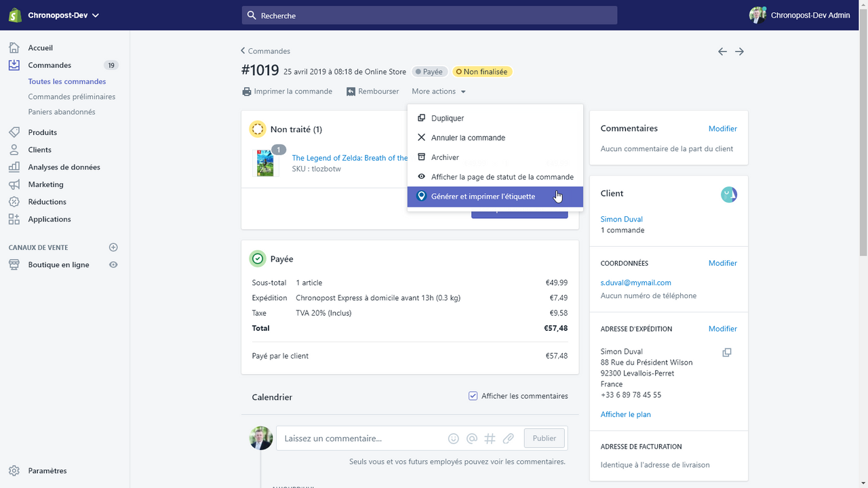Modify Adresse d'expédition
The width and height of the screenshot is (868, 488).
(723, 329)
